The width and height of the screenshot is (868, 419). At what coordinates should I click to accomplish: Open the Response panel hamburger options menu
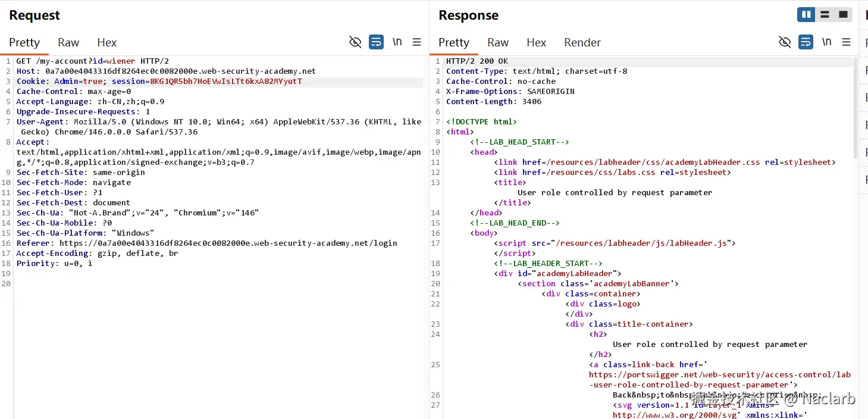click(x=846, y=42)
